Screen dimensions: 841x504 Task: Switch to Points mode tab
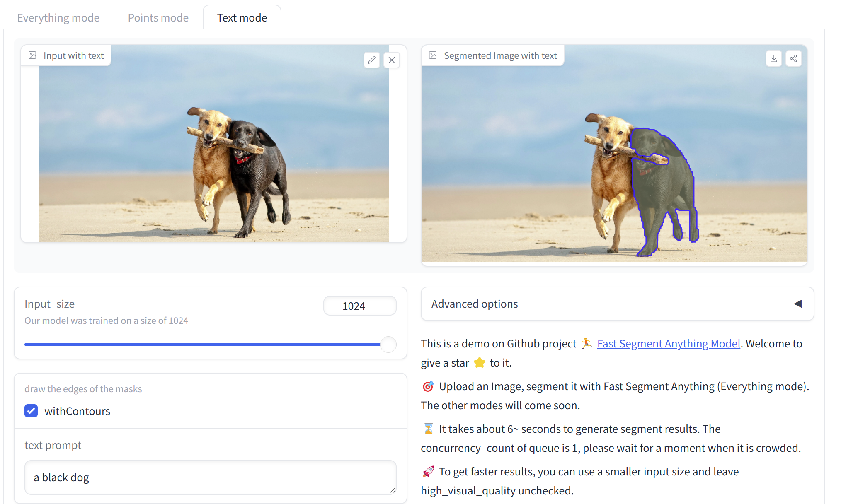pyautogui.click(x=158, y=18)
